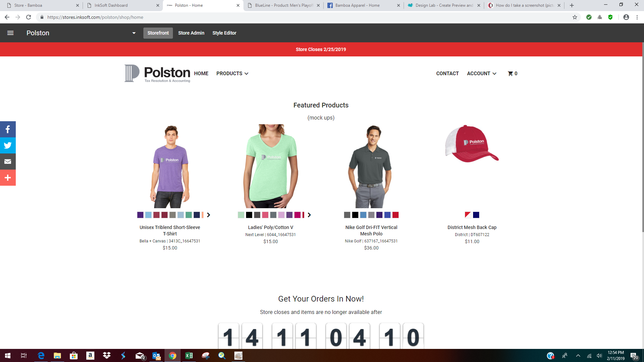Open more sharing options with plus icon

click(8, 178)
